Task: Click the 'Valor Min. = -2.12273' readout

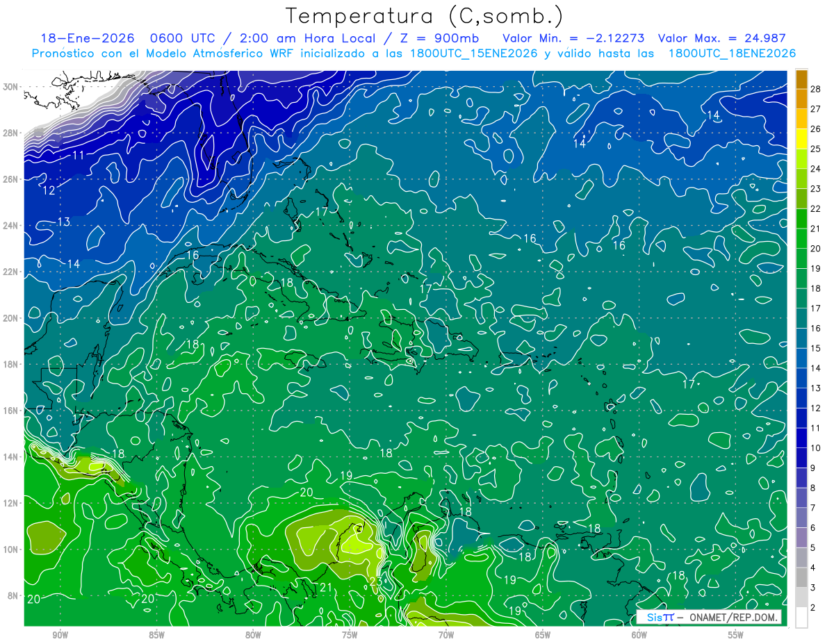Action: pyautogui.click(x=575, y=38)
